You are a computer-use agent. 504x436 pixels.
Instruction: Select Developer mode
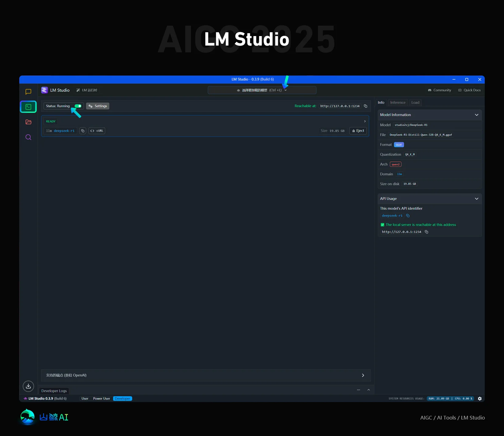point(122,399)
